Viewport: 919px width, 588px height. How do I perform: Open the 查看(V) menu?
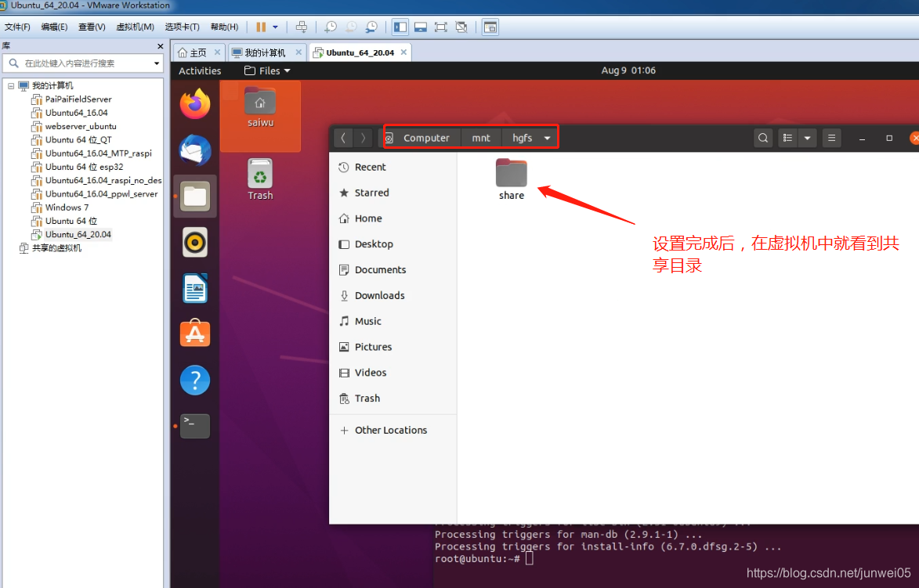[x=92, y=27]
